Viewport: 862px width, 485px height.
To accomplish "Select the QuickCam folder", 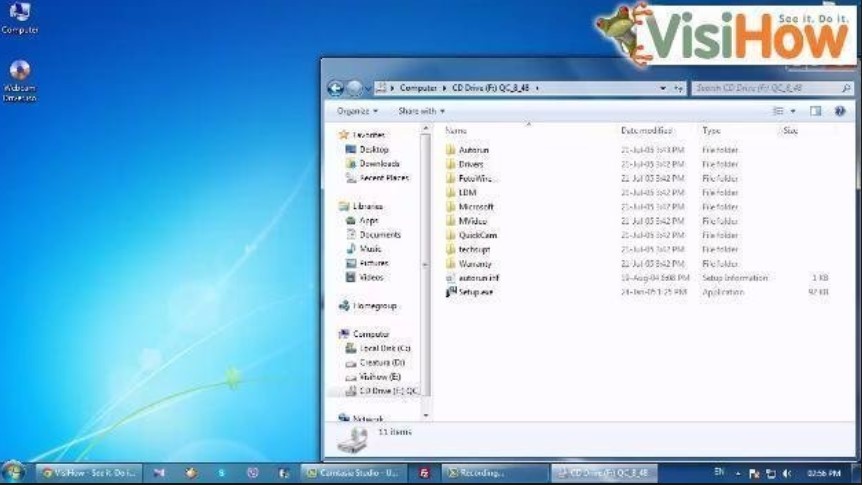I will point(472,235).
